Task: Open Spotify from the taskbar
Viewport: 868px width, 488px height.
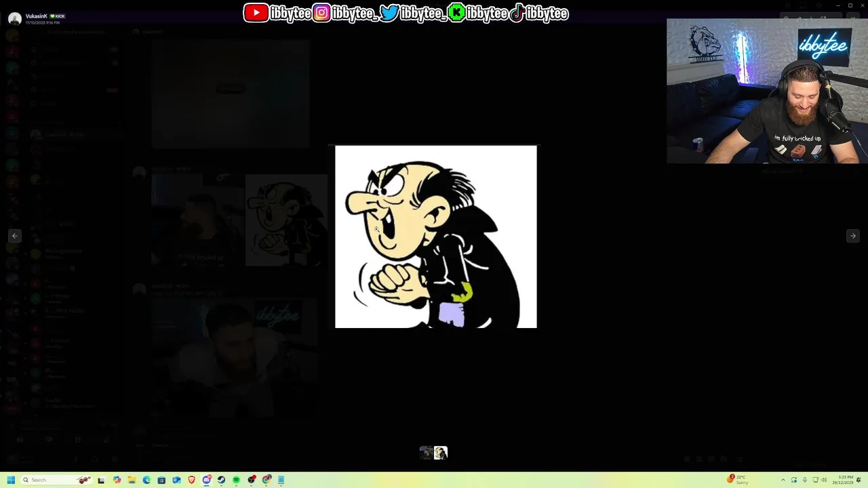Action: click(236, 480)
